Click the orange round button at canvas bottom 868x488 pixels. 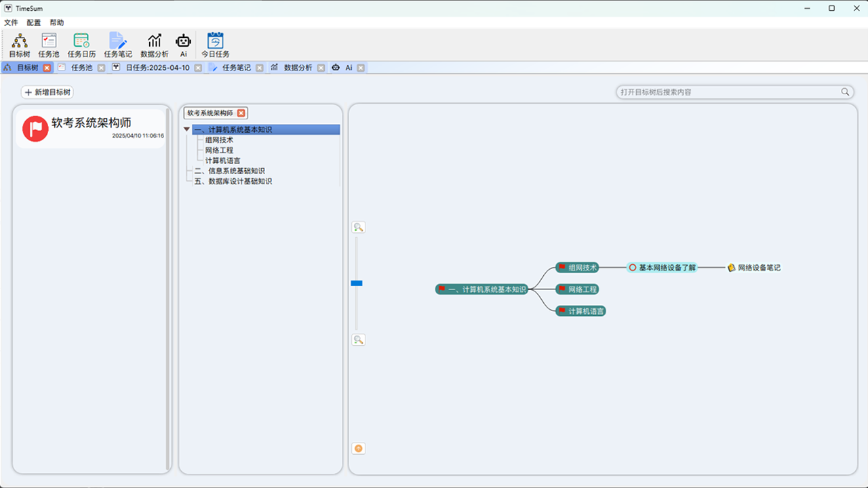click(359, 449)
